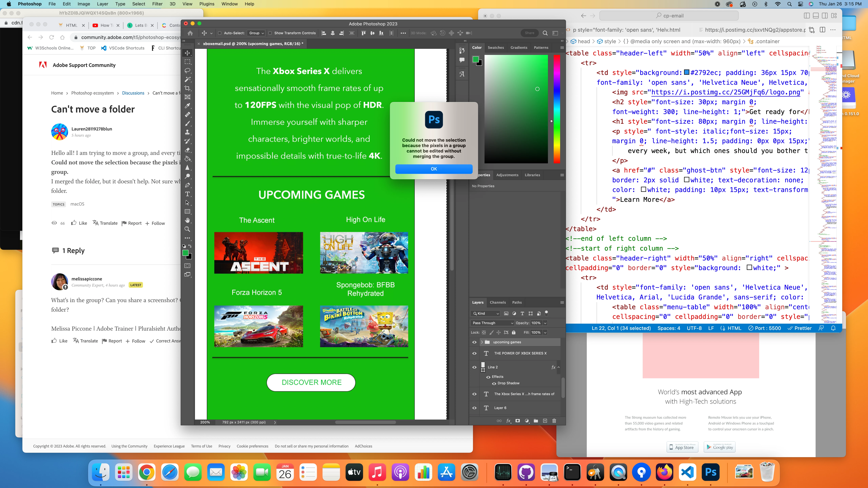Select the Crop tool

pyautogui.click(x=188, y=88)
